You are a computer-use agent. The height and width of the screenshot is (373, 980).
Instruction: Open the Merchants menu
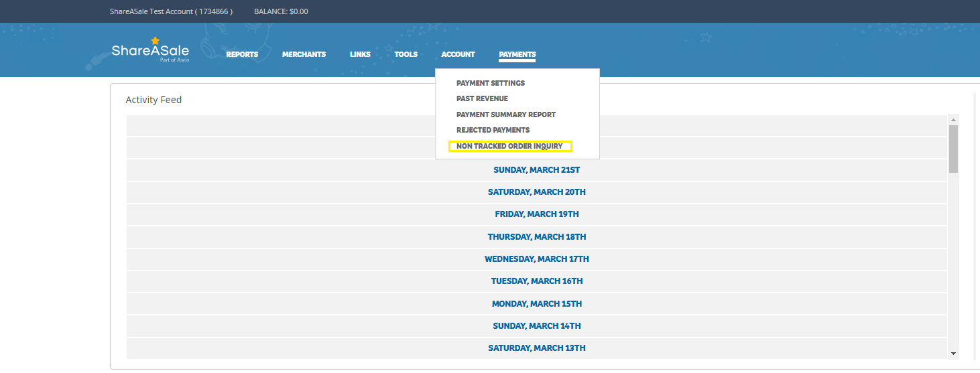click(x=304, y=55)
